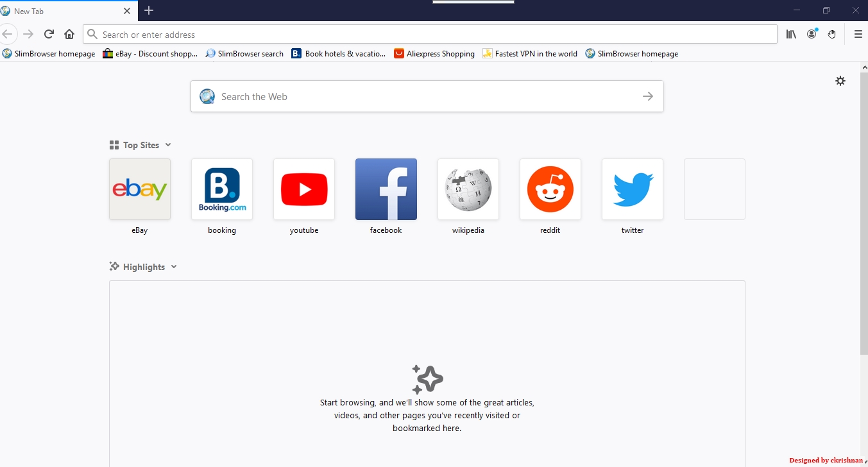Focus the Search the Web input box
The height and width of the screenshot is (467, 868).
427,96
